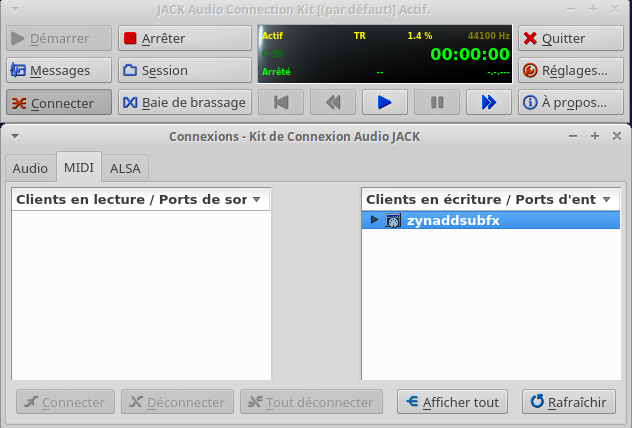Open the Messages window
Image resolution: width=632 pixels, height=428 pixels.
(x=59, y=70)
